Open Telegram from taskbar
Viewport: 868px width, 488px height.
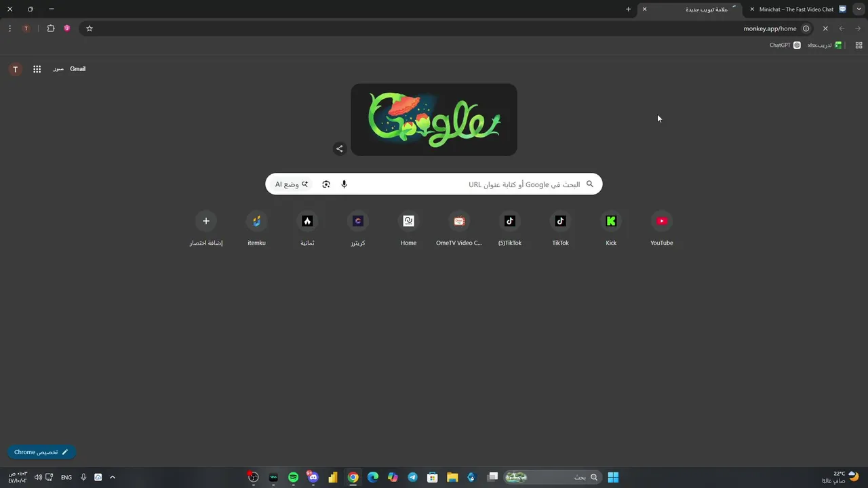[x=412, y=477]
